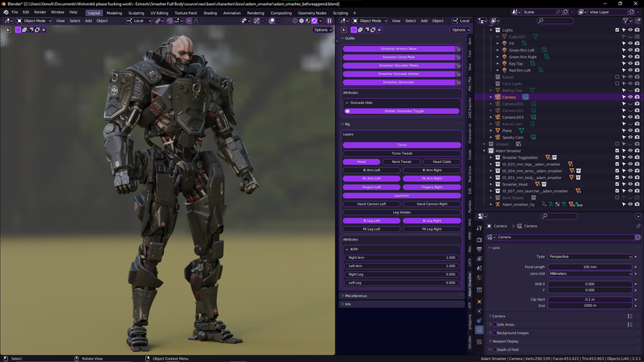644x362 pixels.
Task: Expand the Smasher Toggleables collection
Action: (491, 157)
